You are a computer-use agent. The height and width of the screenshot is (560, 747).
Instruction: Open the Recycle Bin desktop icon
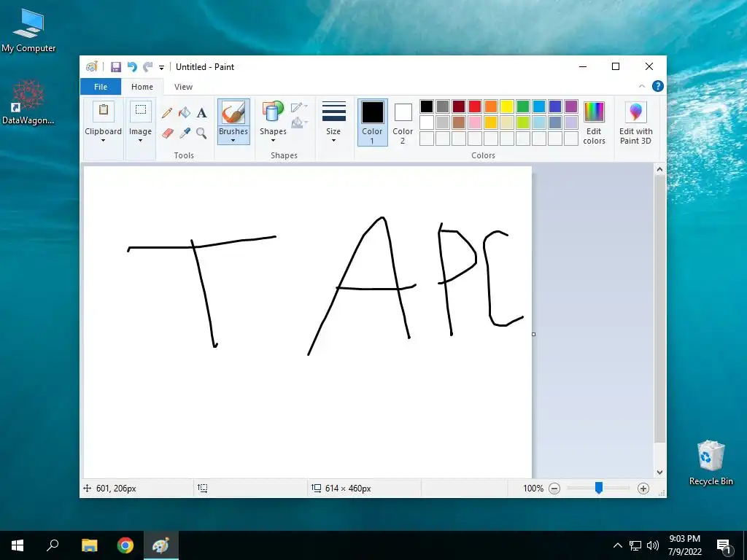711,463
